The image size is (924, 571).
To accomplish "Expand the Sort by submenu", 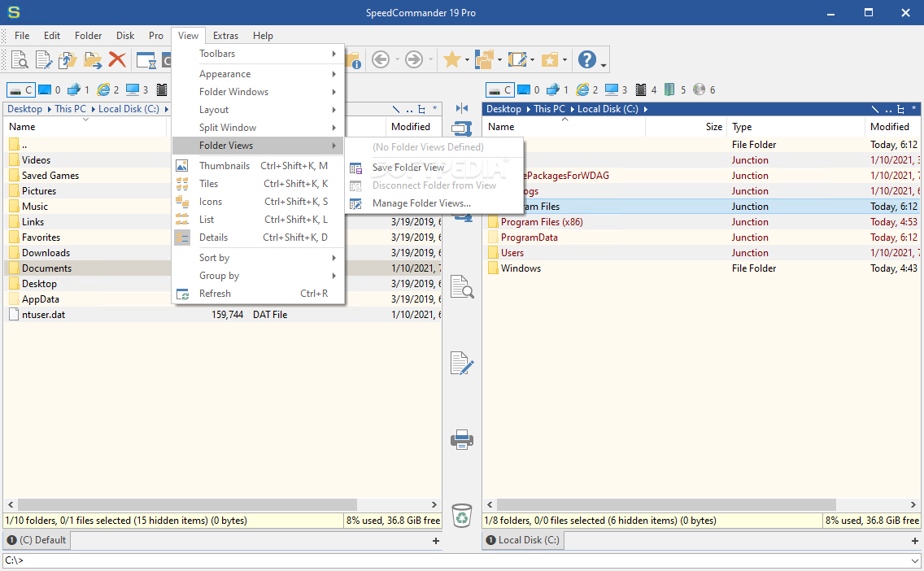I will (258, 258).
